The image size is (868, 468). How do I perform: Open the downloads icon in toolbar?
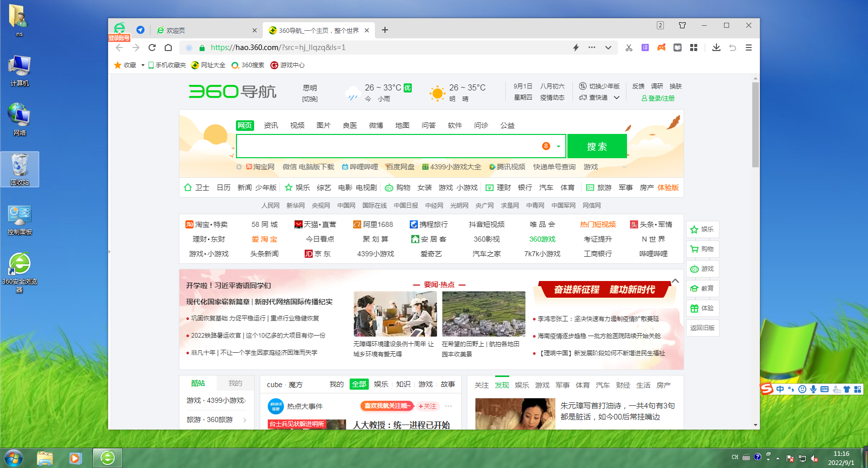click(x=716, y=48)
